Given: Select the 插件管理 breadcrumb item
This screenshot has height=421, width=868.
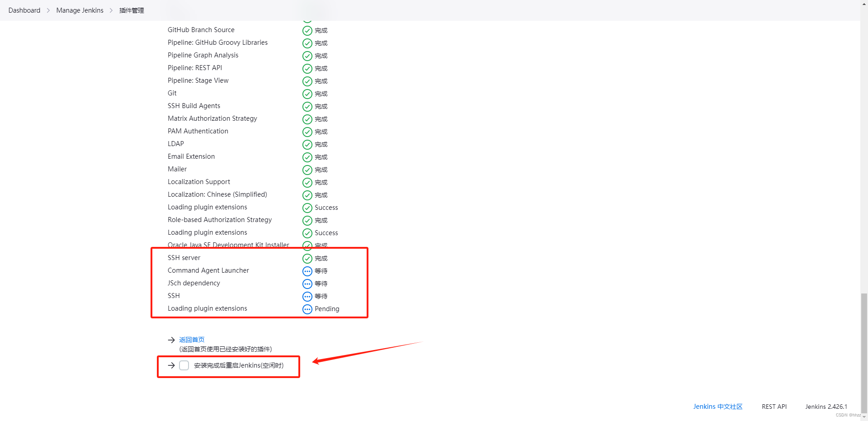Looking at the screenshot, I should 132,10.
